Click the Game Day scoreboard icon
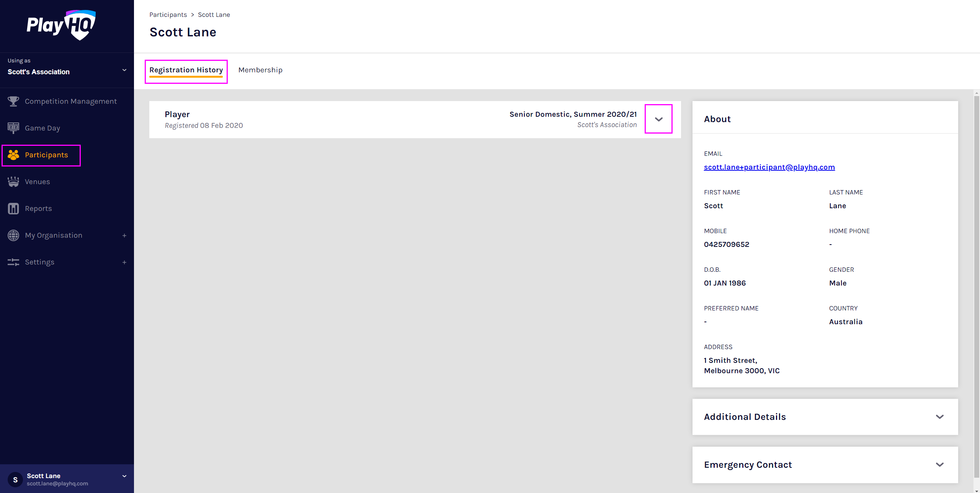Image resolution: width=980 pixels, height=493 pixels. coord(13,128)
